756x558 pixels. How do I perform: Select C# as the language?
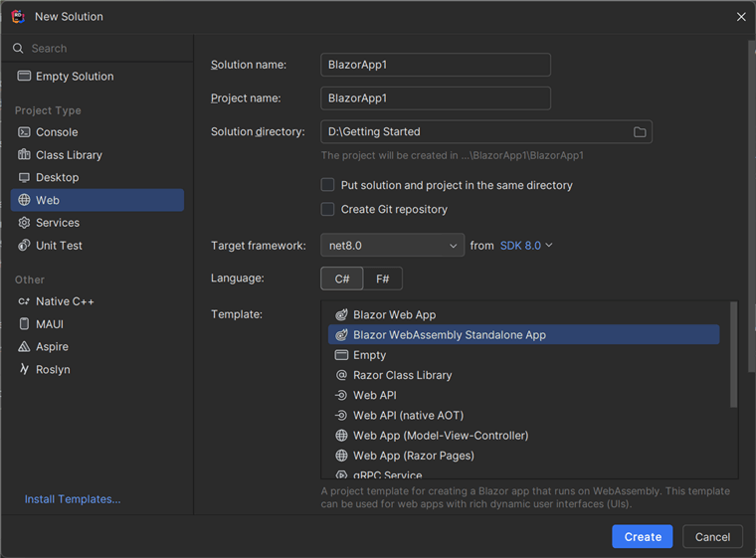(342, 279)
